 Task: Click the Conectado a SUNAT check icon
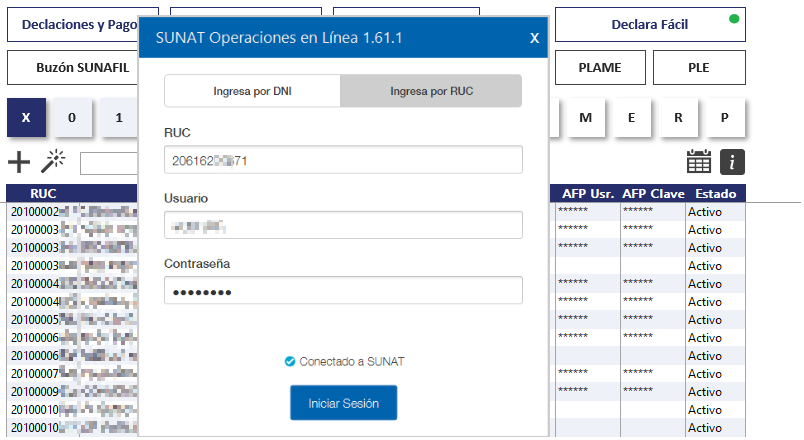pyautogui.click(x=290, y=362)
